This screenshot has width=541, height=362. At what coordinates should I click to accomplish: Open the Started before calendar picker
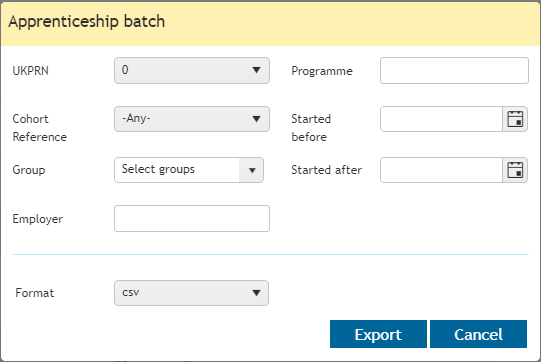(x=515, y=119)
